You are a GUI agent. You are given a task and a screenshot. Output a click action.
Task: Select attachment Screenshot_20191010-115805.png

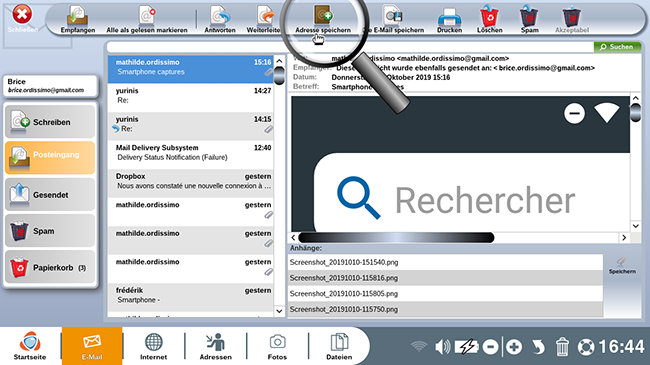[x=445, y=294]
